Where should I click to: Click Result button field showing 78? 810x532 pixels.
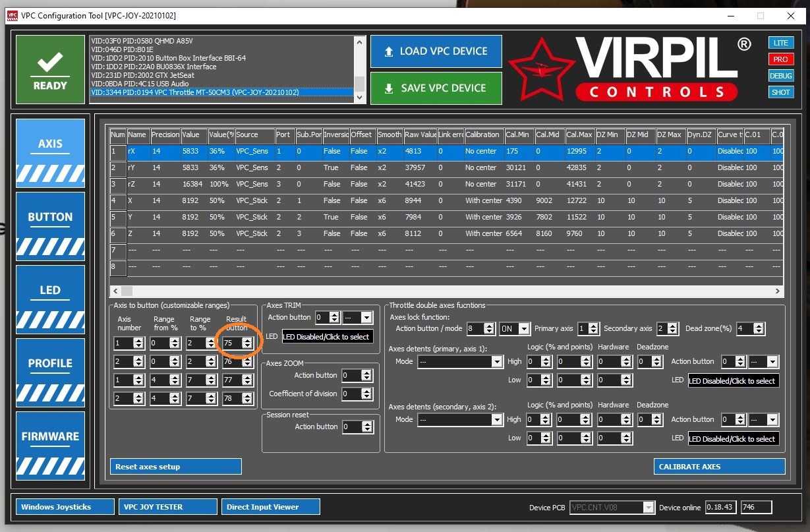[x=238, y=398]
